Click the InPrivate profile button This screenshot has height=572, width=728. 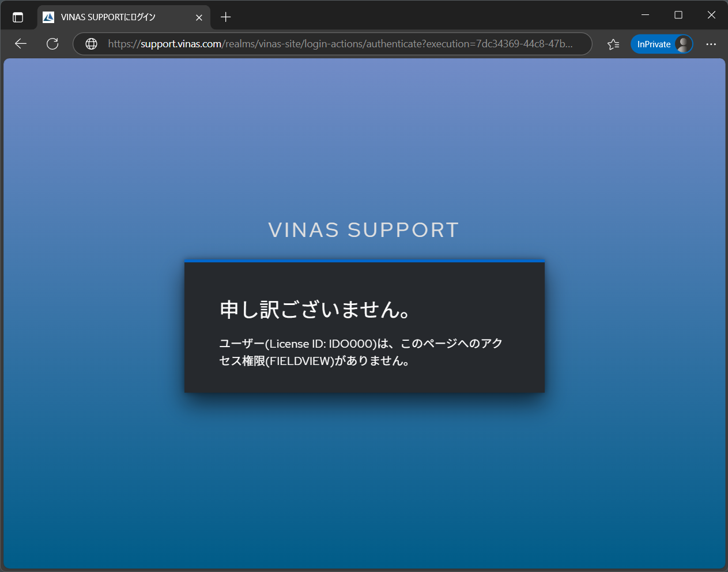pyautogui.click(x=662, y=44)
